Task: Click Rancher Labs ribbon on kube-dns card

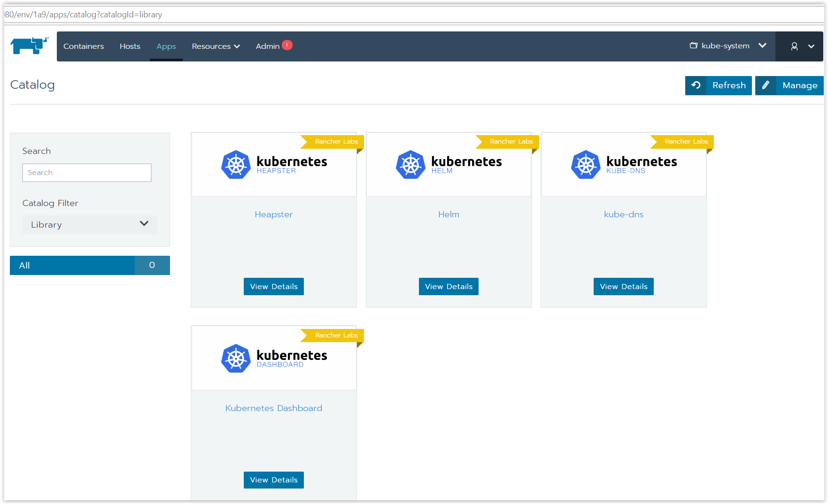Action: [x=682, y=142]
